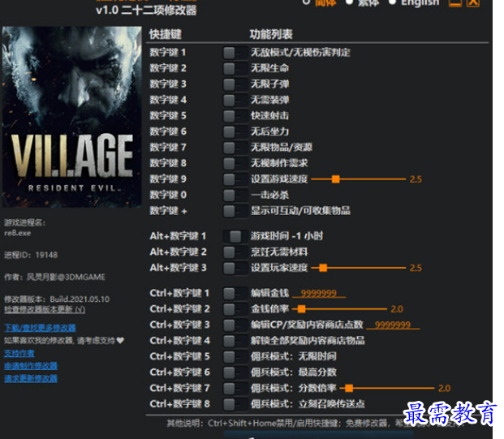Click the 编辑金钱 value field 9999999
The height and width of the screenshot is (439, 504).
(x=318, y=293)
